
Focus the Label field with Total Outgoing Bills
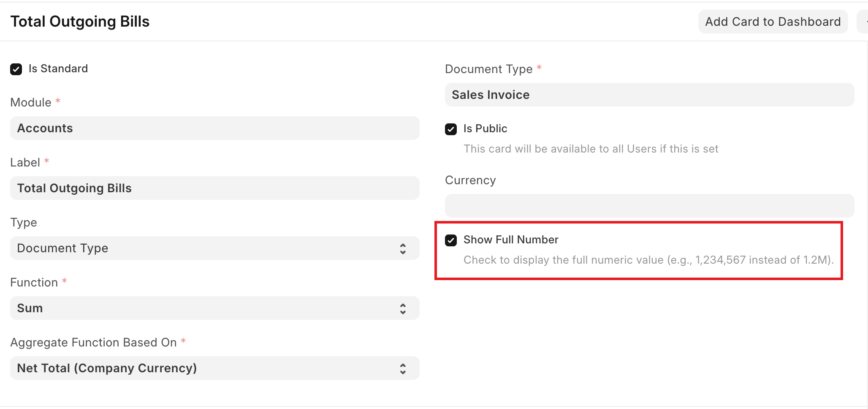point(214,188)
